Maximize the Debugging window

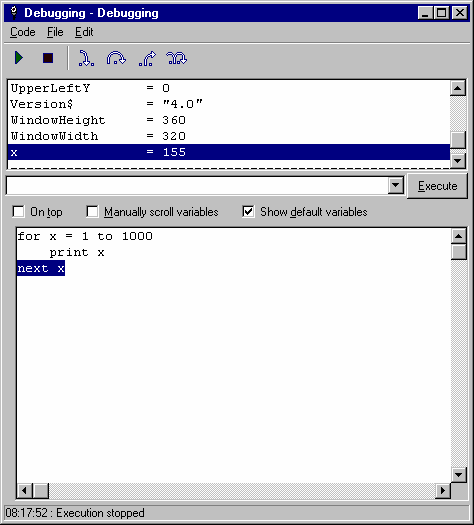click(442, 13)
